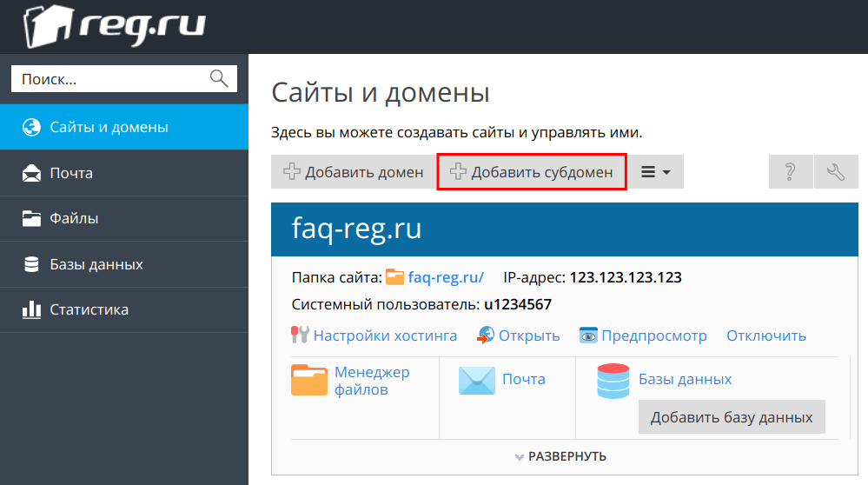The height and width of the screenshot is (485, 868).
Task: Click the envelope icon in sidebar Почта
Action: pos(31,173)
